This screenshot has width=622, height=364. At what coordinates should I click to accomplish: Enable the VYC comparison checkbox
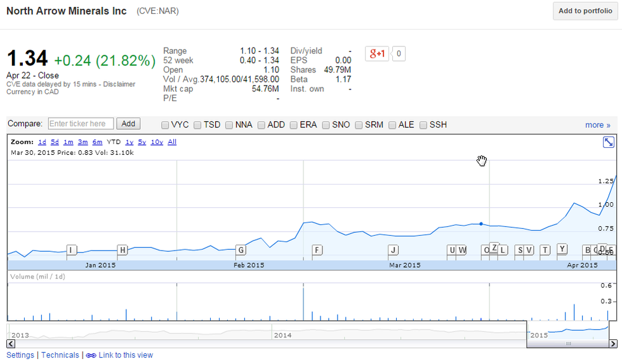(x=166, y=125)
